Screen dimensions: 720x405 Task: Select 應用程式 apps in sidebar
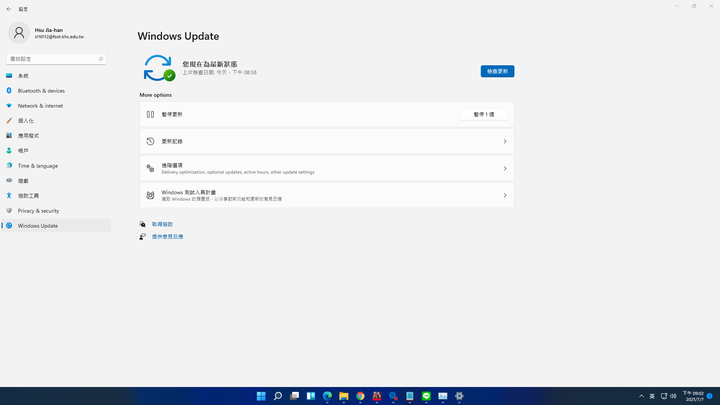click(x=56, y=136)
